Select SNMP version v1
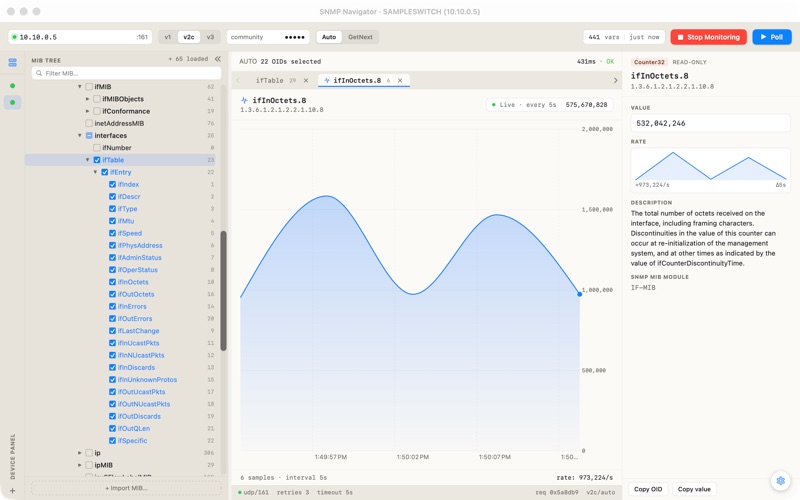 (x=167, y=37)
